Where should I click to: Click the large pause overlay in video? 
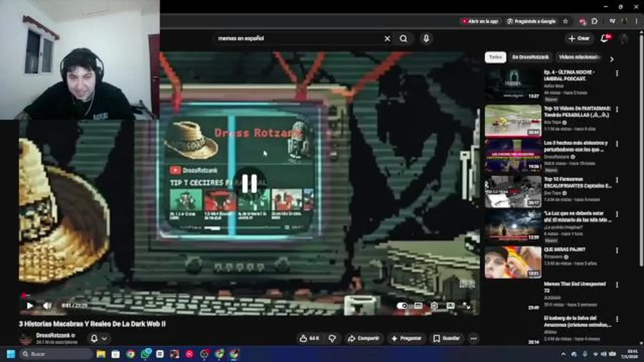(x=250, y=184)
